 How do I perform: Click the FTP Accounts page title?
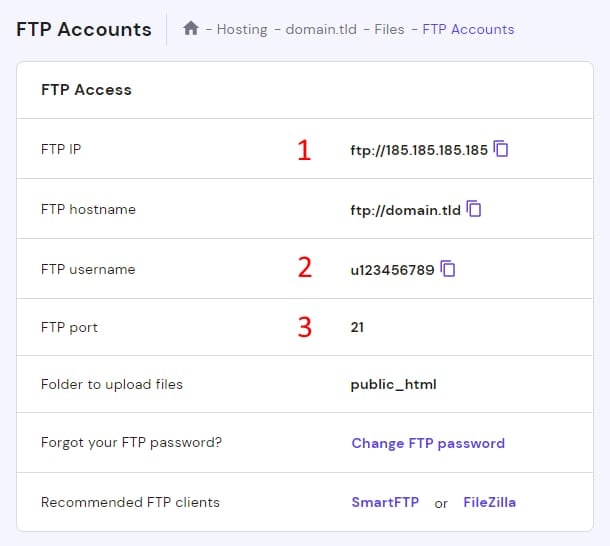84,29
